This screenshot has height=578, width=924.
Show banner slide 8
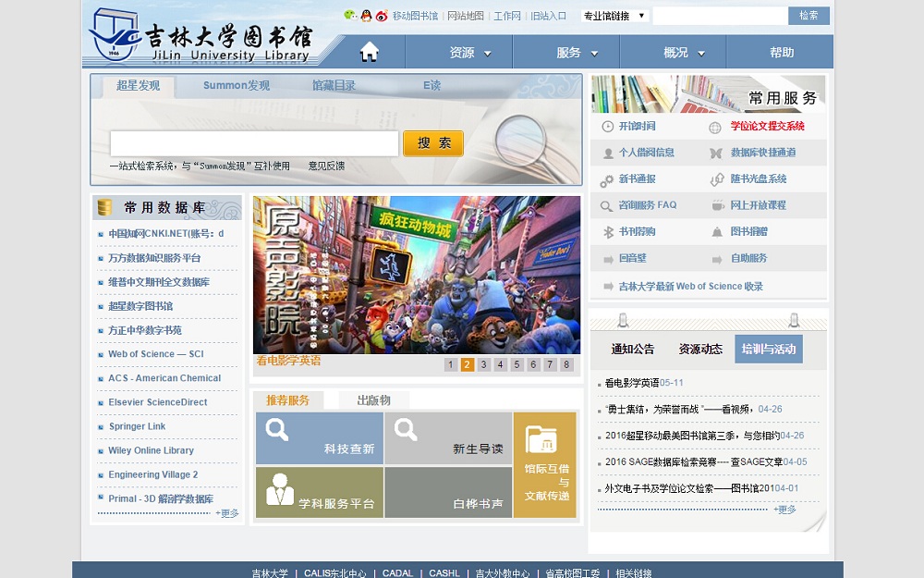[566, 364]
